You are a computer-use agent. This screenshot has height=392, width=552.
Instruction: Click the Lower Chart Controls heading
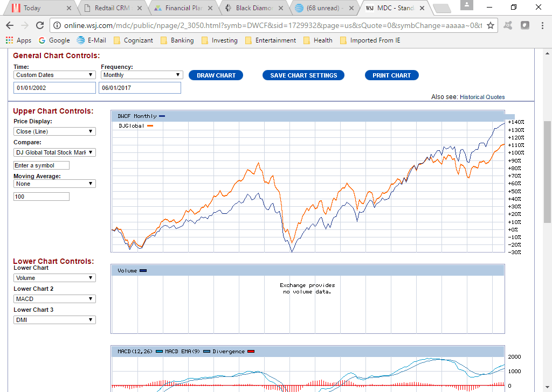(53, 261)
